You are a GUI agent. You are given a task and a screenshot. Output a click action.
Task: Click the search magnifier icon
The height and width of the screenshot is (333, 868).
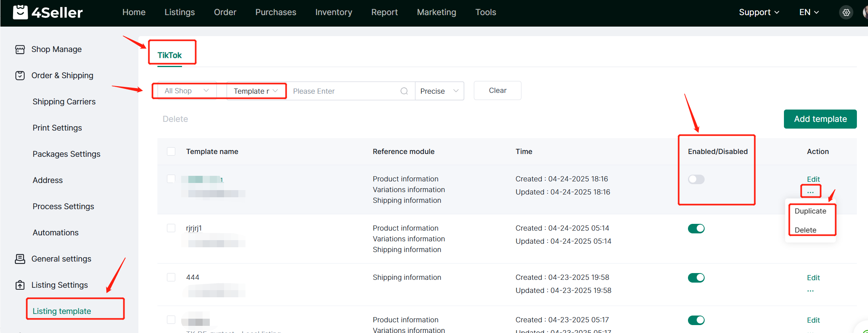pos(404,91)
